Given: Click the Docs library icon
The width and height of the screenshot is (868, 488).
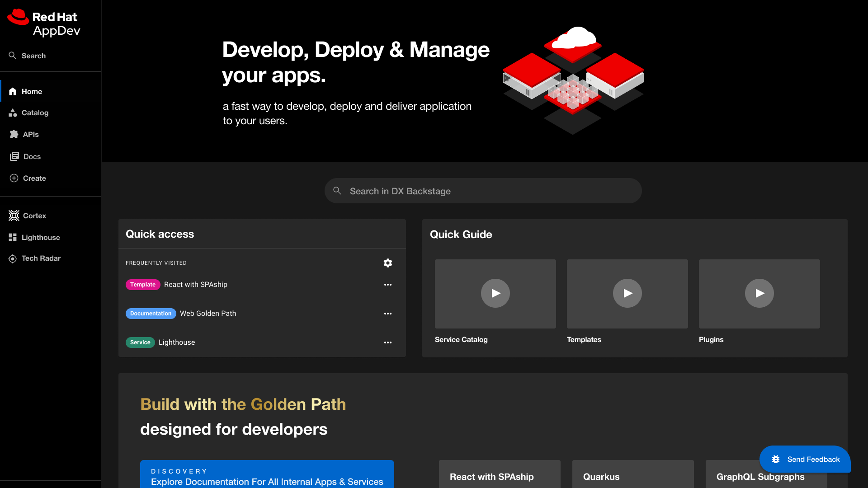Looking at the screenshot, I should (x=14, y=156).
